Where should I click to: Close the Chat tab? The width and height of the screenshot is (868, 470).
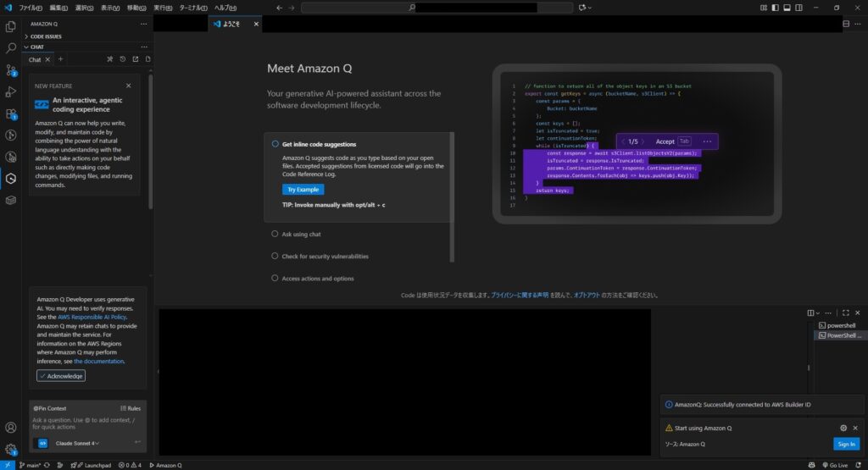pyautogui.click(x=47, y=60)
